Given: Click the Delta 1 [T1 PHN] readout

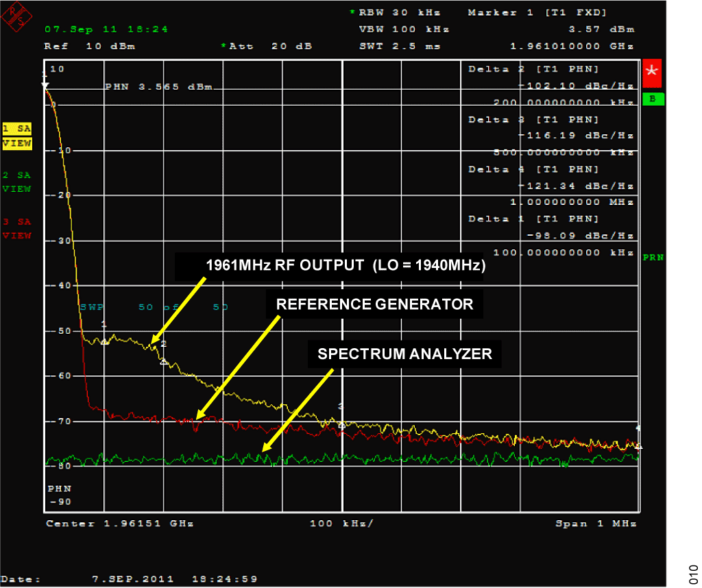Looking at the screenshot, I should [533, 219].
